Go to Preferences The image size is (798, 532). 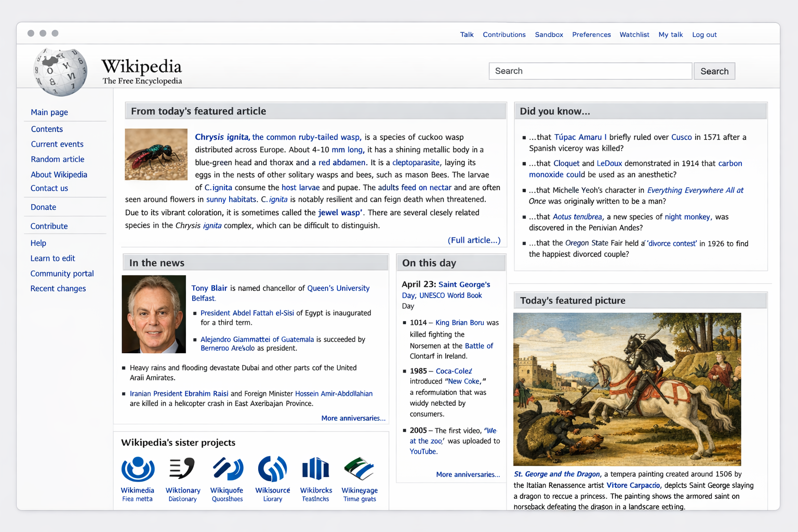(x=591, y=34)
